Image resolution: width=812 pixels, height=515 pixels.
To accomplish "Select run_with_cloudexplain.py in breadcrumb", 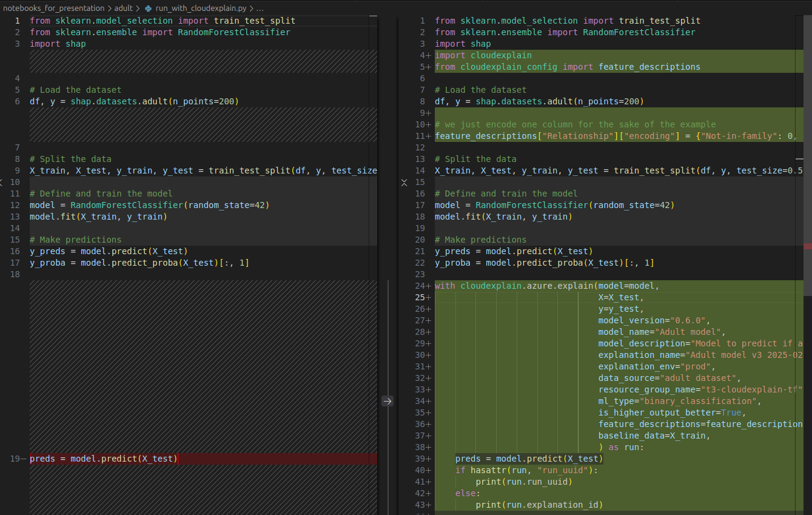I will pos(201,8).
